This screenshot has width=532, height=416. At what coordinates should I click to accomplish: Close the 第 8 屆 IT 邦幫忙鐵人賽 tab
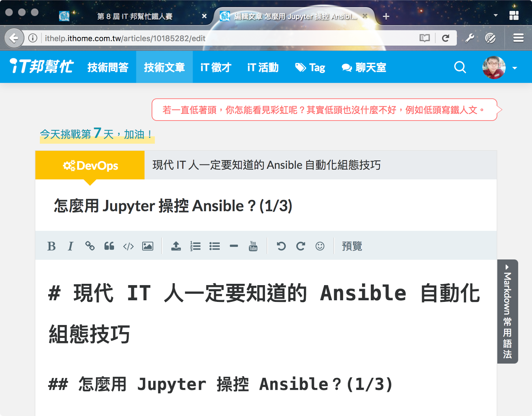tap(204, 16)
